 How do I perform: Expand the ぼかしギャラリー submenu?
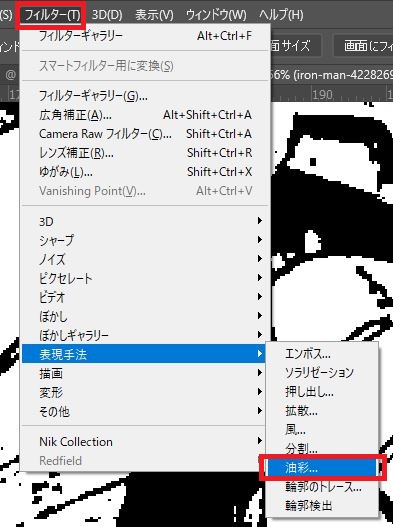click(145, 335)
